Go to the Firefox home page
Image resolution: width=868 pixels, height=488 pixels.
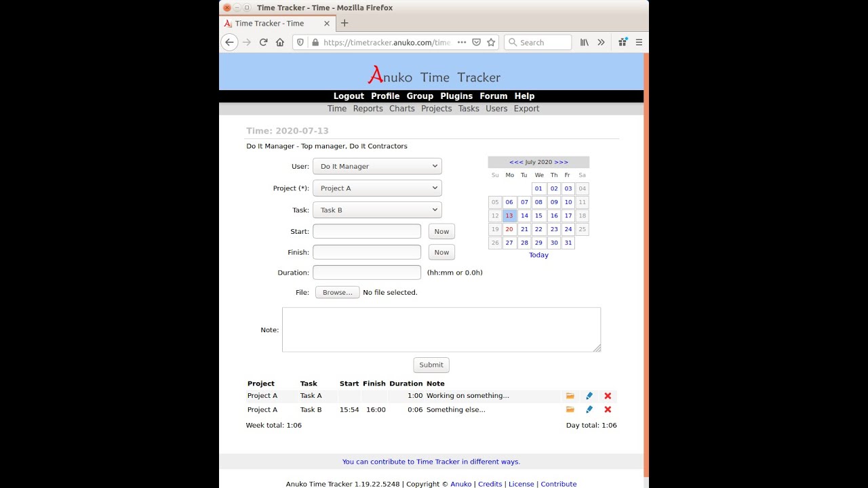point(280,42)
